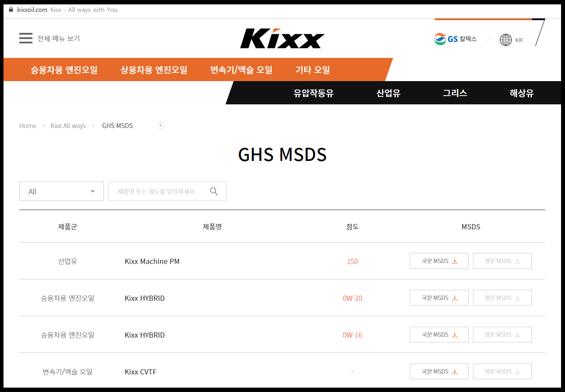Open the hamburger full menu icon
This screenshot has width=565, height=392.
(x=26, y=38)
